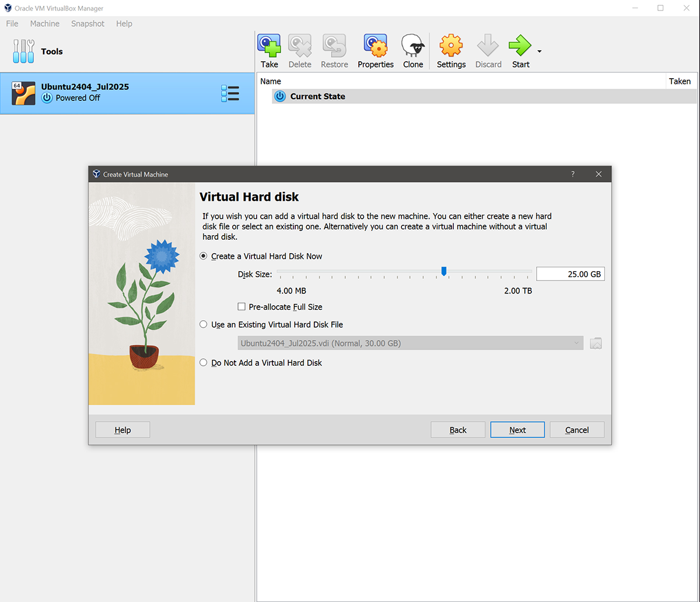Select the Ubuntu2404_Jul2025 virtual machine entry

coord(127,93)
